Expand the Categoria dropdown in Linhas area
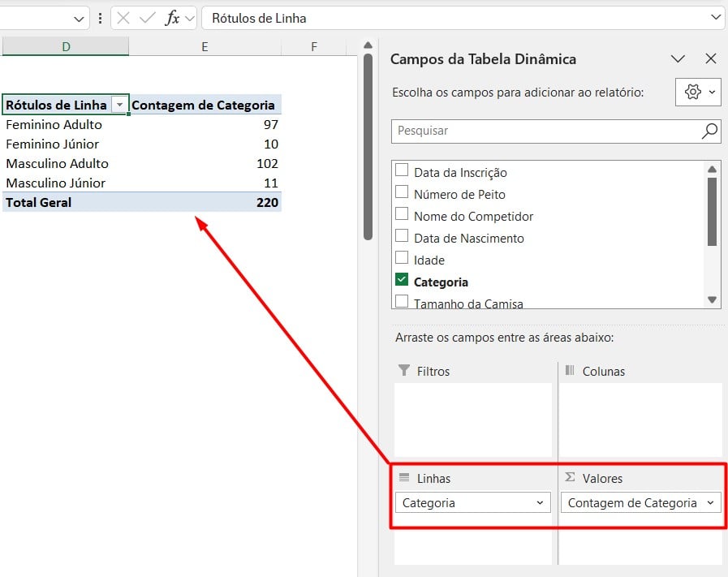Screen dimensions: 728x577 (541, 503)
